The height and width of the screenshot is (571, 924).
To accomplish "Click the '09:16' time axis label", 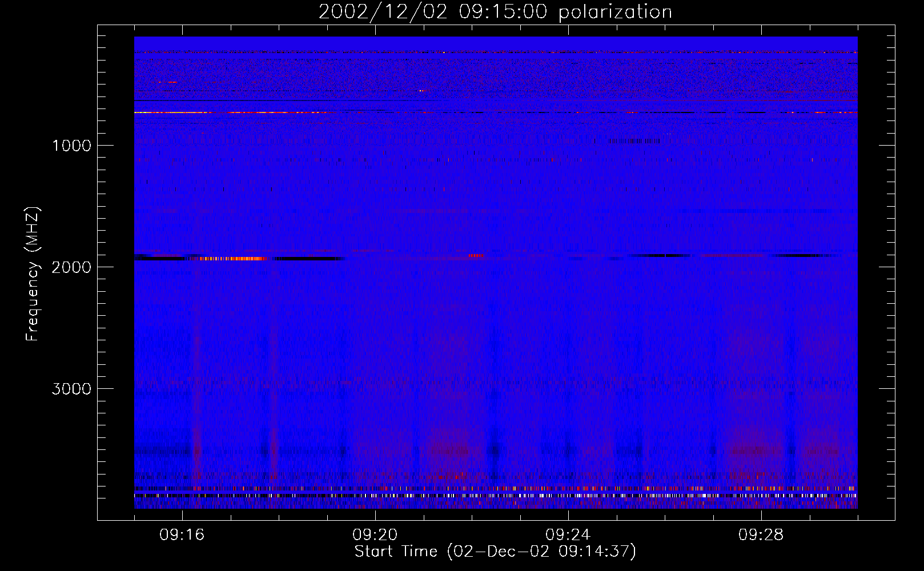I will point(182,535).
